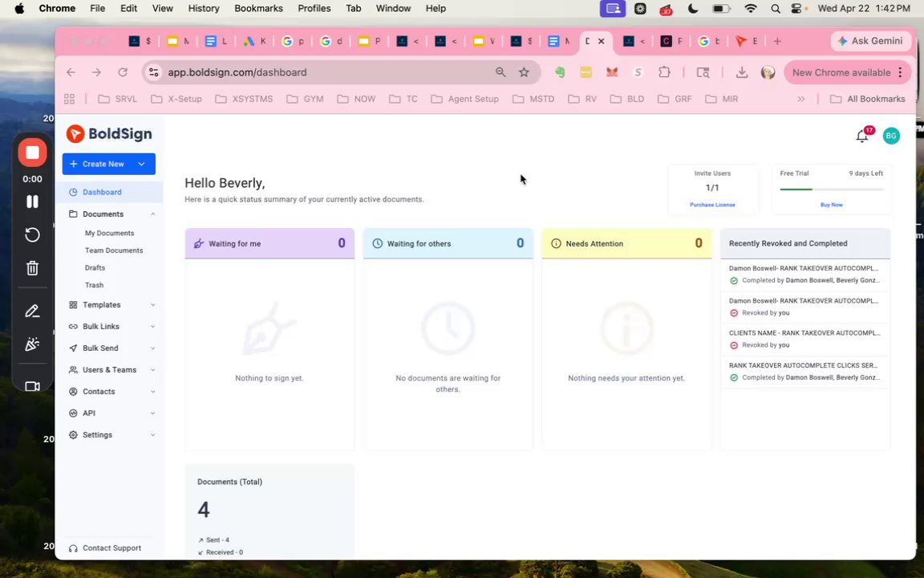
Task: Click the Bulk Send paper plane icon
Action: tap(73, 348)
